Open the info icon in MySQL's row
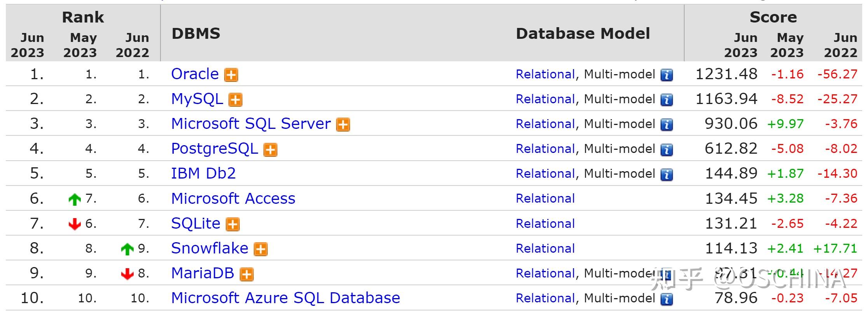 coord(667,100)
